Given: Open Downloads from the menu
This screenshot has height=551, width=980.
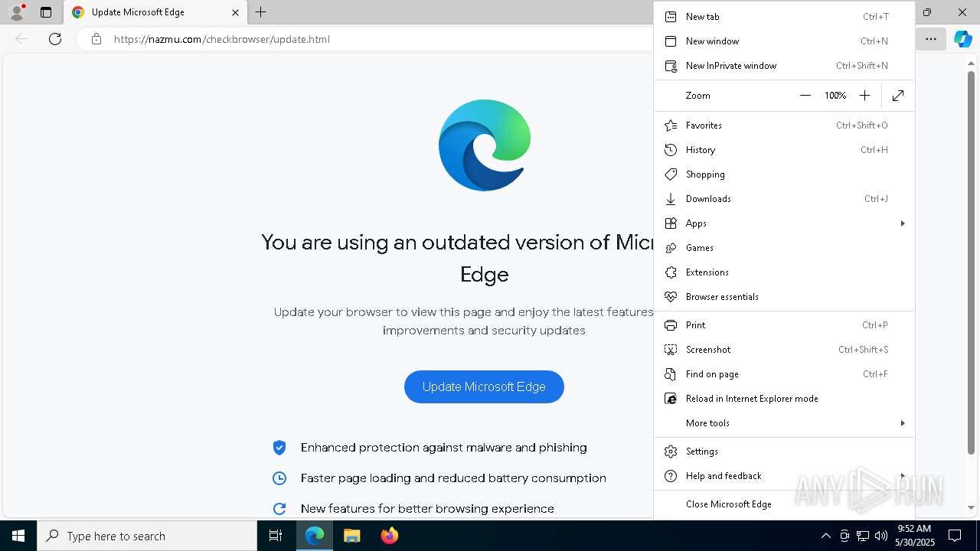Looking at the screenshot, I should pos(784,199).
